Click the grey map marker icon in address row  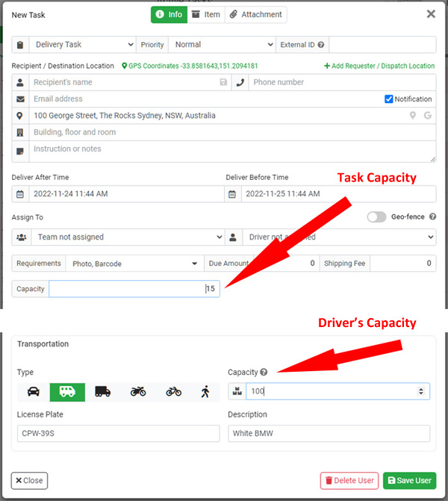pyautogui.click(x=413, y=115)
